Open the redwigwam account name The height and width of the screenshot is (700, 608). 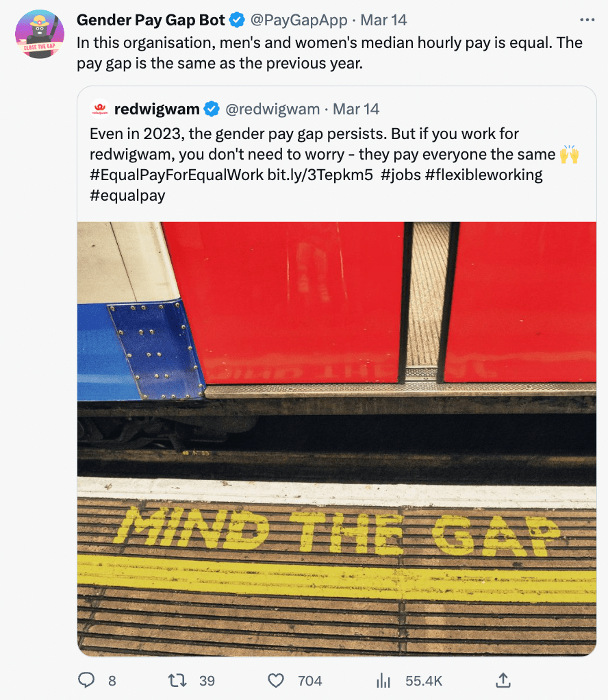point(157,109)
